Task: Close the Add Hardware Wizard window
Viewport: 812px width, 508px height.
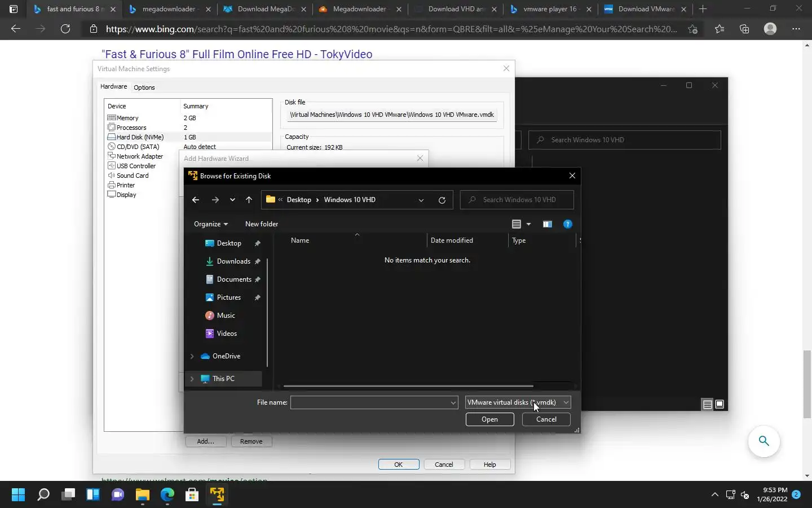Action: (420, 159)
